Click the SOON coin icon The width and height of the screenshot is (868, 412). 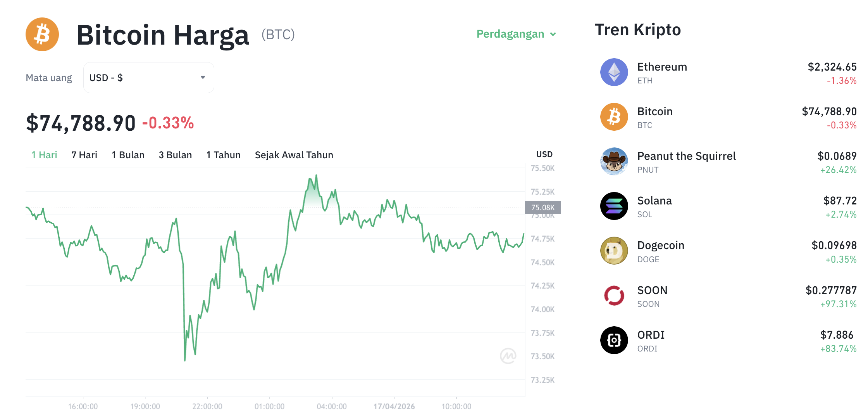pos(613,296)
